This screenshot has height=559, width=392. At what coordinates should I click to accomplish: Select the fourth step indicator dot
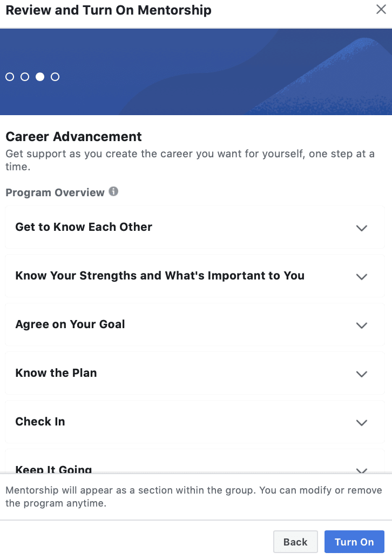point(55,77)
